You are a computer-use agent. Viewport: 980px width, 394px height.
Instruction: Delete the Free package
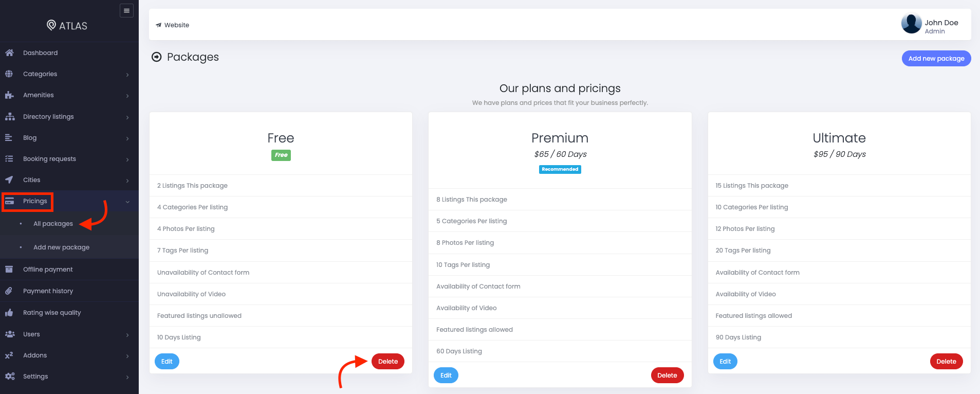[x=388, y=362]
